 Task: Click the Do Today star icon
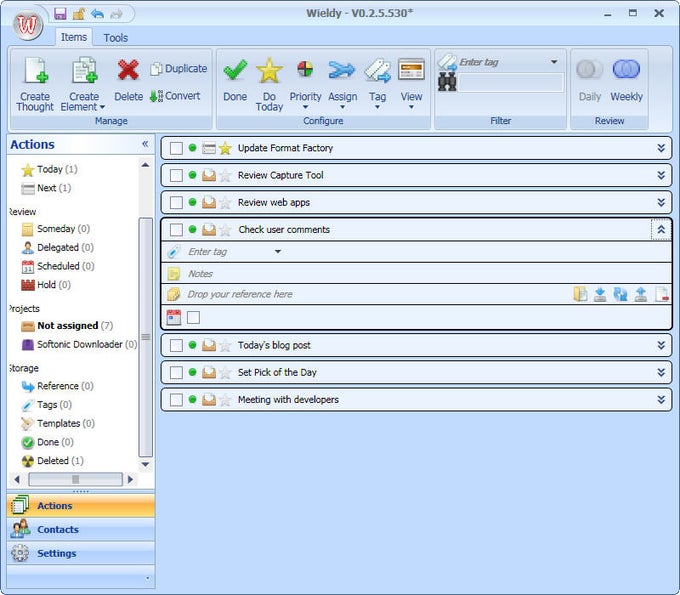[x=269, y=70]
